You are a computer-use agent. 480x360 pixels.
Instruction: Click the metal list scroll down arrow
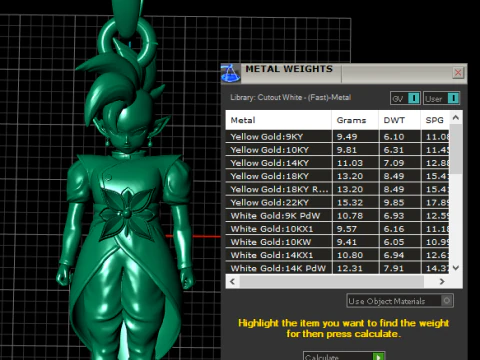pyautogui.click(x=456, y=267)
